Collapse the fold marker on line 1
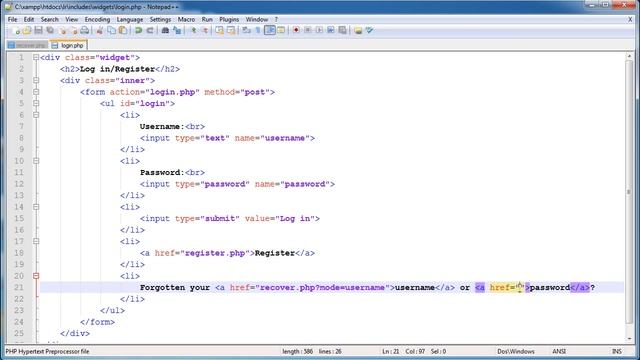Viewport: 640px width, 360px height. tap(36, 58)
